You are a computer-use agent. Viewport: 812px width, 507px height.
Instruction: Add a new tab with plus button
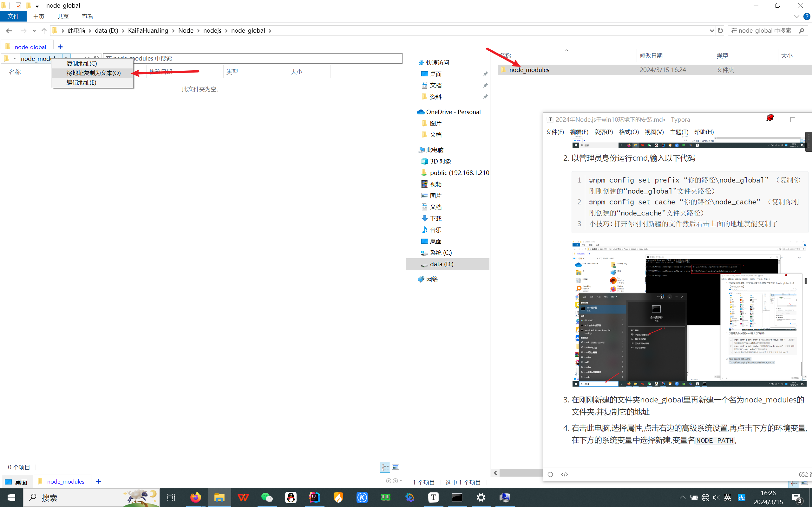60,47
